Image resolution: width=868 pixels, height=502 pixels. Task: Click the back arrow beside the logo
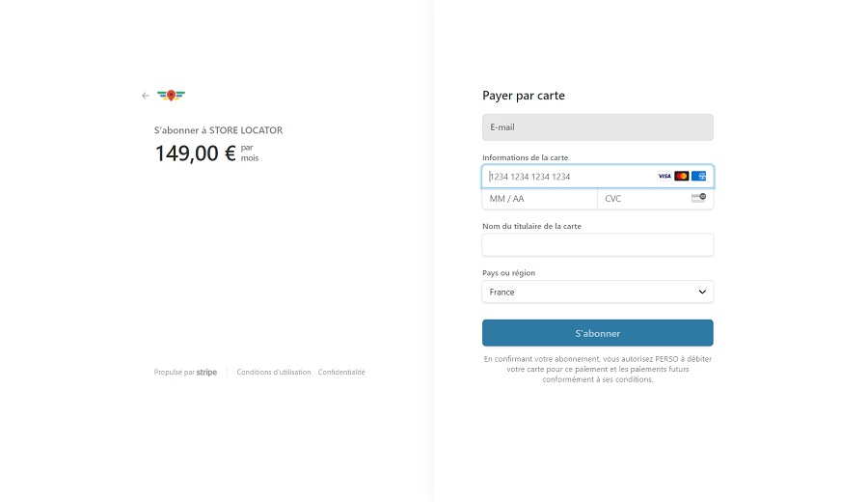click(146, 96)
